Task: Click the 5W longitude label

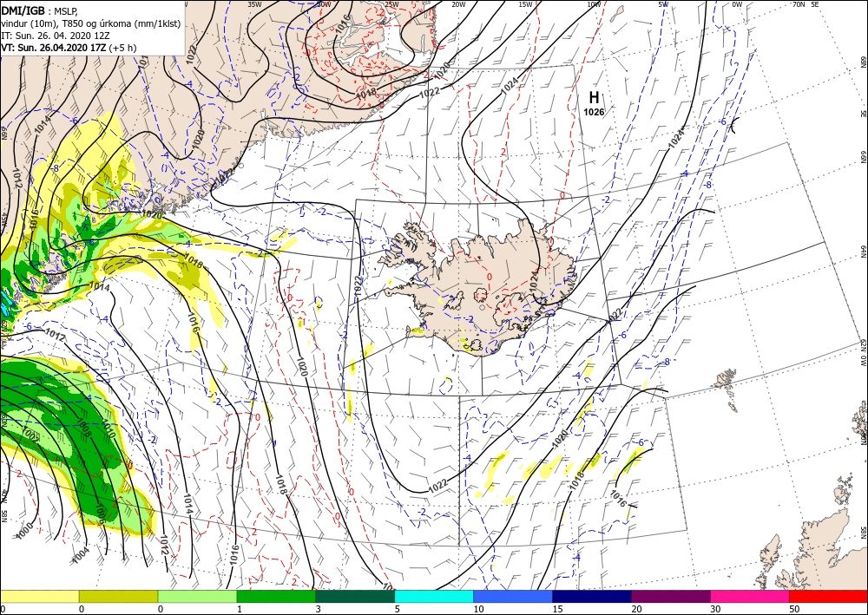Action: point(664,4)
